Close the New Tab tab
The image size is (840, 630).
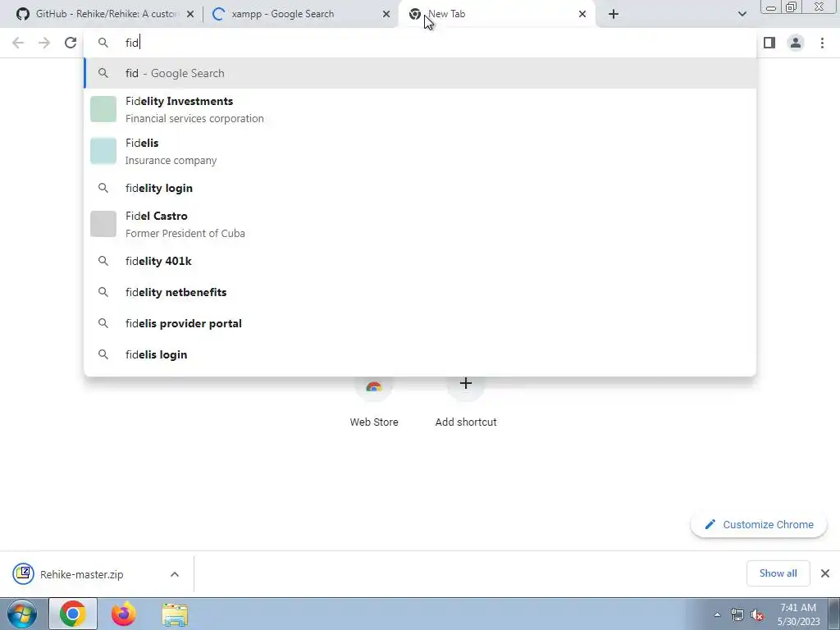[x=582, y=14]
